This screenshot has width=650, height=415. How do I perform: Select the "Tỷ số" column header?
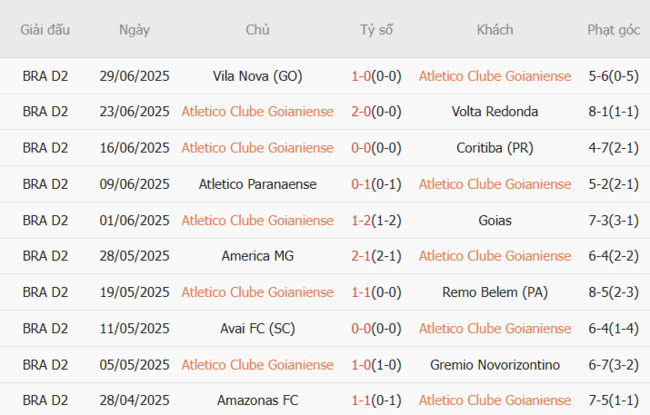[x=376, y=30]
